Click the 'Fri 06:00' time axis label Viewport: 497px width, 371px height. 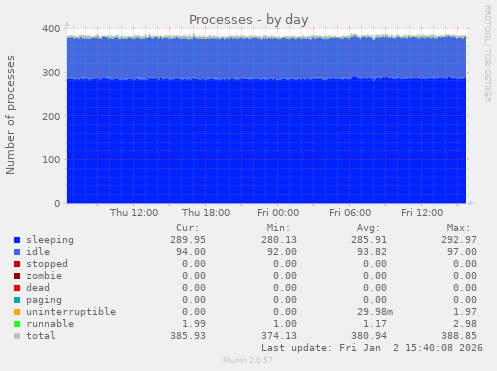click(350, 213)
